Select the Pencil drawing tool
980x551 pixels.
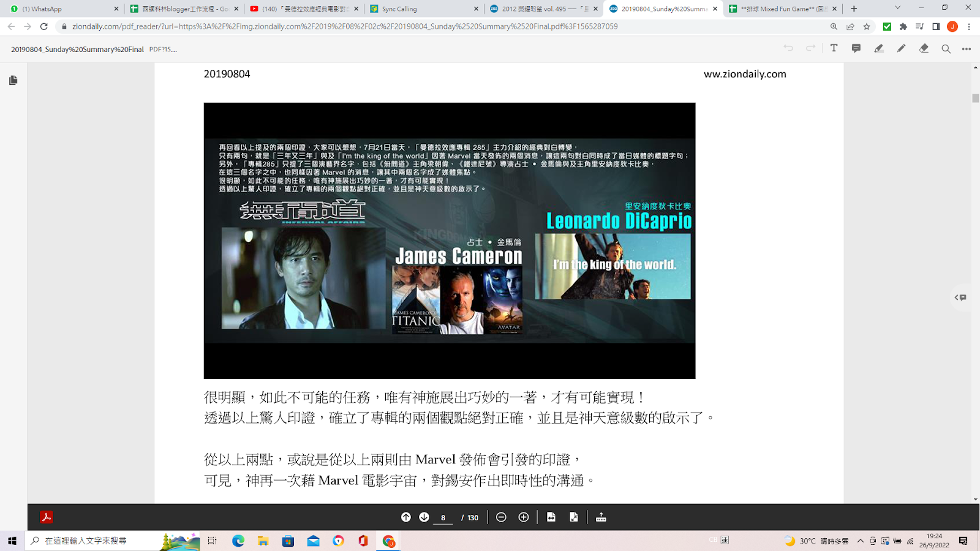901,48
